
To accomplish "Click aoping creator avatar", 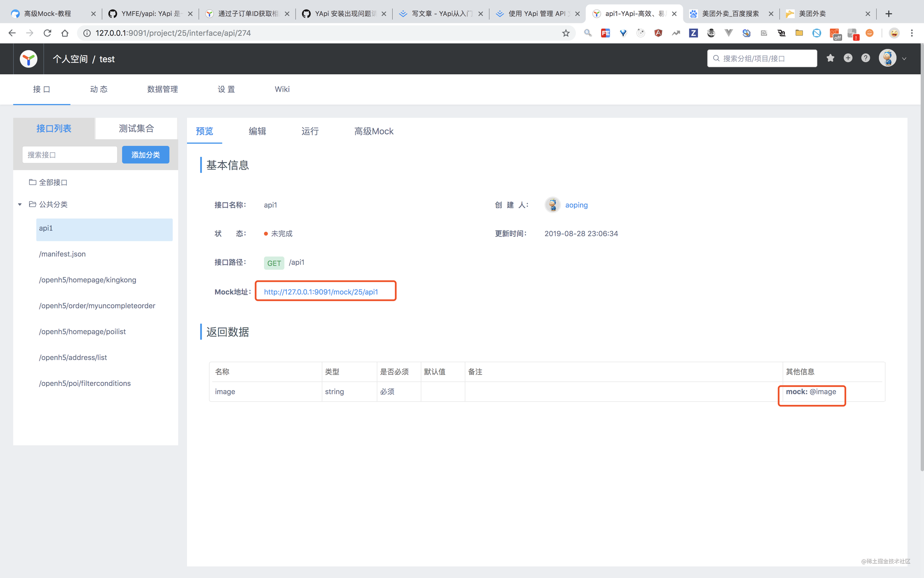I will [x=552, y=205].
